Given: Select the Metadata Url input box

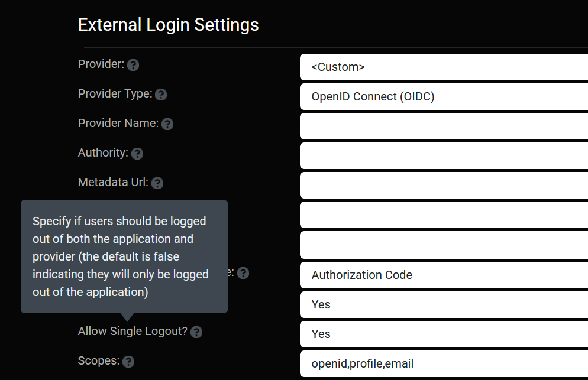Looking at the screenshot, I should pyautogui.click(x=444, y=185).
